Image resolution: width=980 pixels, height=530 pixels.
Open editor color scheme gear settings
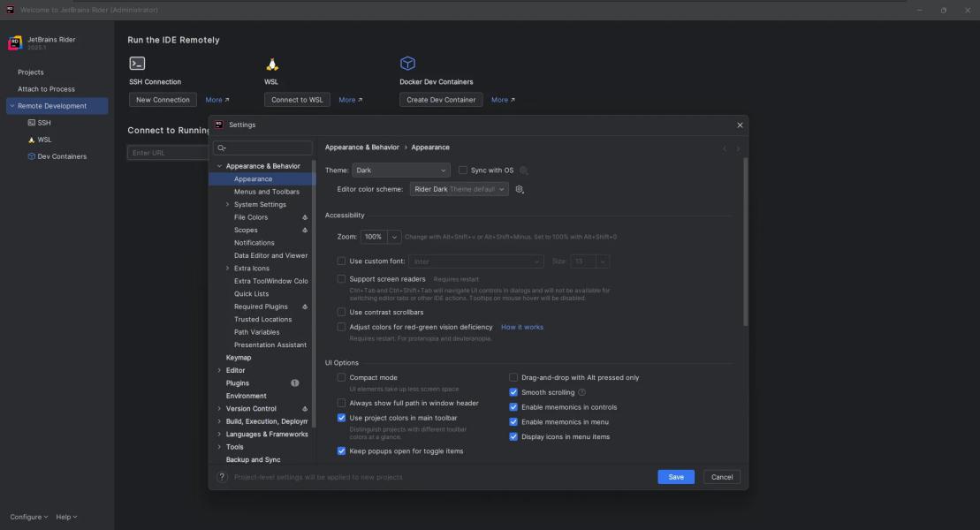(520, 189)
